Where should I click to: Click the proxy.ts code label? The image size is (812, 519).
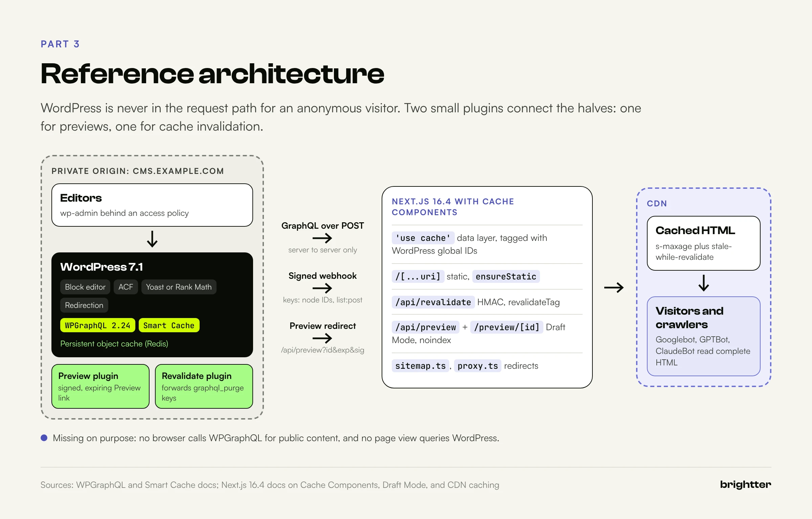pyautogui.click(x=478, y=366)
